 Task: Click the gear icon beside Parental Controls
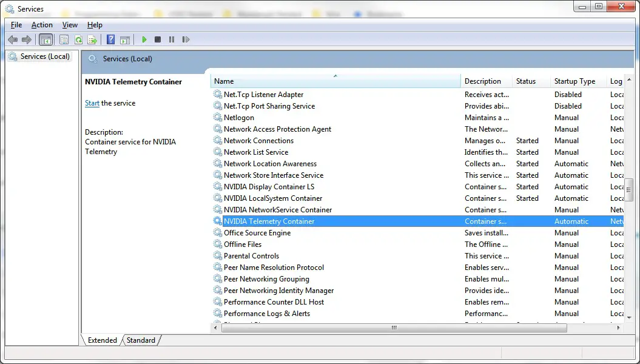(218, 256)
